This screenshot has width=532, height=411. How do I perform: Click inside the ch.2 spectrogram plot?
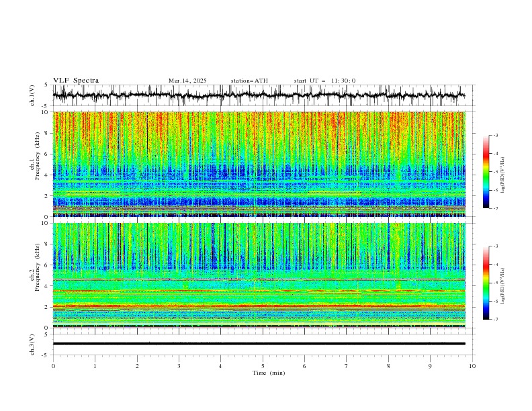[259, 275]
